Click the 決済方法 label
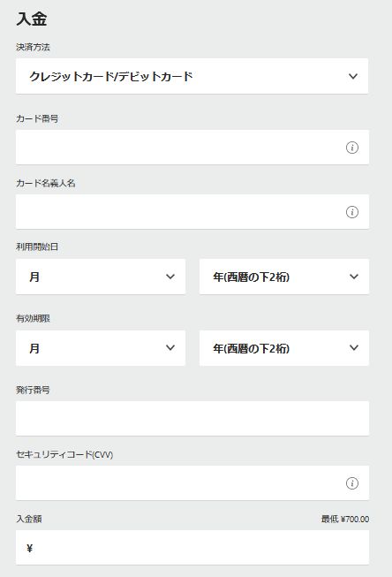The width and height of the screenshot is (392, 577). 33,47
